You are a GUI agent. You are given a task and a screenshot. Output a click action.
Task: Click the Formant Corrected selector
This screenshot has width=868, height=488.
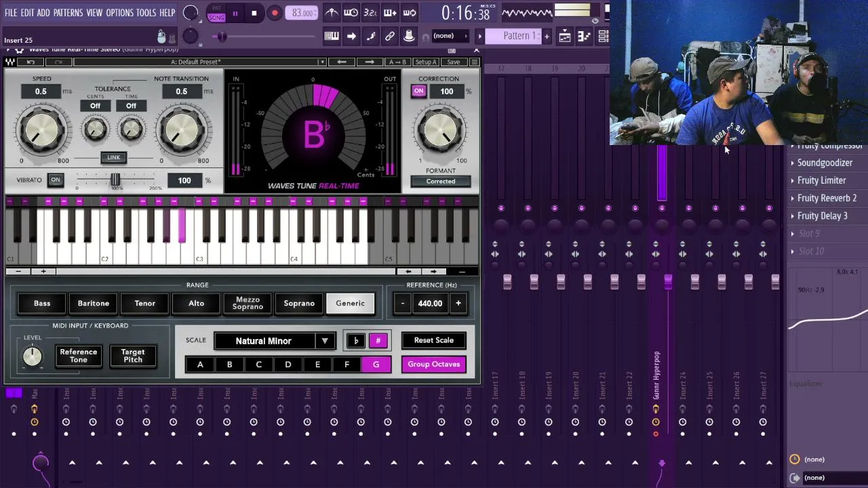pyautogui.click(x=441, y=181)
